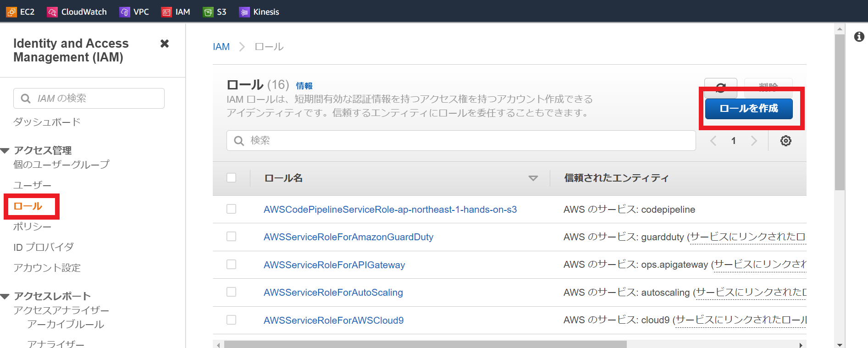This screenshot has height=348, width=868.
Task: Open アカウント設定 in sidebar
Action: pos(47,268)
